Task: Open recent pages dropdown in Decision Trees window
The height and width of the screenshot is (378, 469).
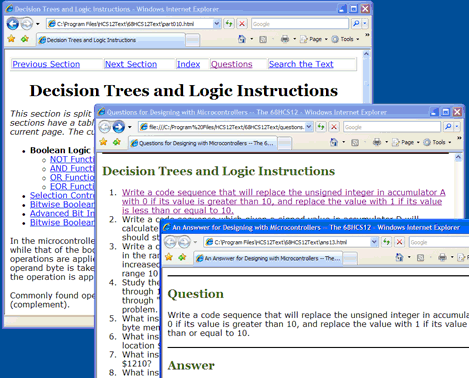Action: click(37, 24)
